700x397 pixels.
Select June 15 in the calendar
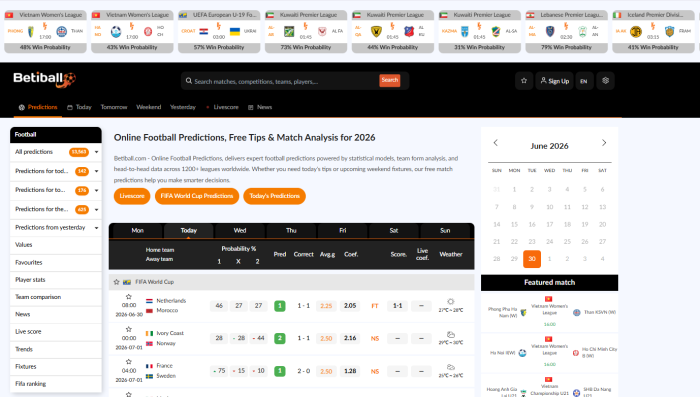[x=514, y=224]
